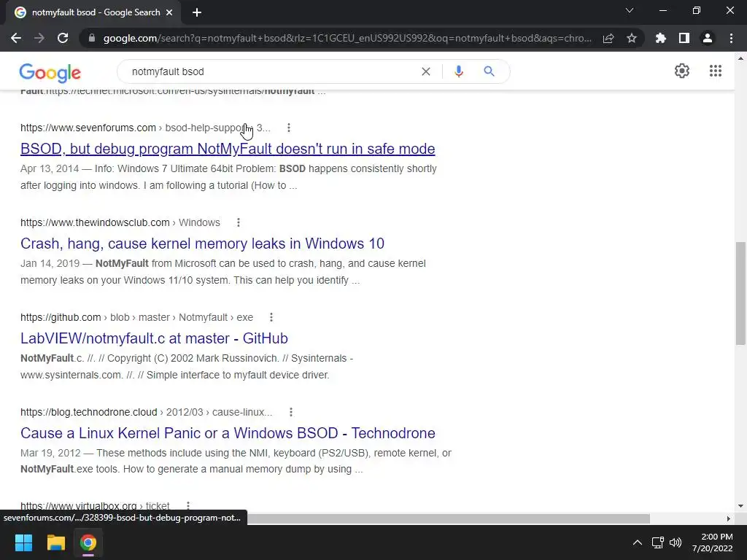Show hidden system tray icons
Viewport: 747px width, 560px height.
click(x=637, y=542)
